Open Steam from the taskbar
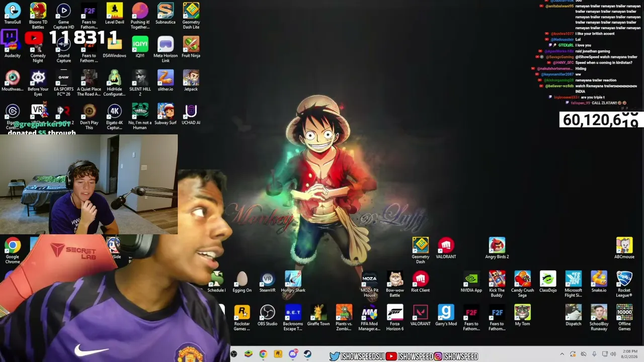The height and width of the screenshot is (362, 644). 307,354
